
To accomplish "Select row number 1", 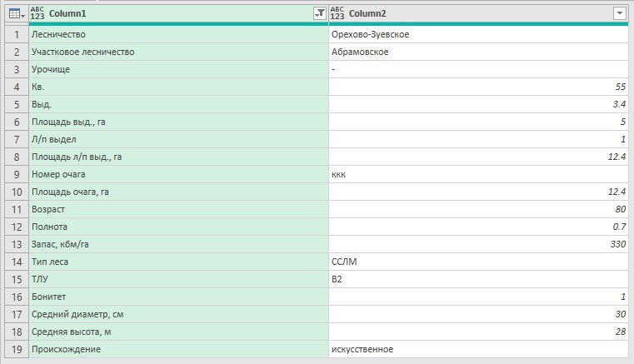I will click(x=17, y=34).
